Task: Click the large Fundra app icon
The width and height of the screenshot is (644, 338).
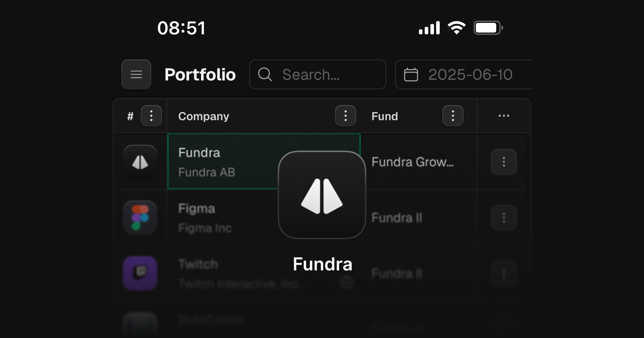Action: click(x=322, y=195)
